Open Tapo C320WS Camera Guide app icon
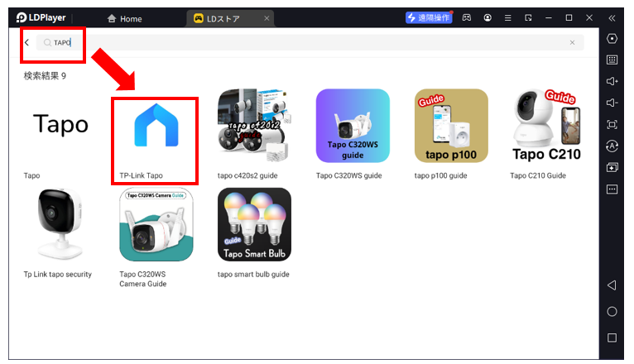634x364 pixels. click(156, 224)
